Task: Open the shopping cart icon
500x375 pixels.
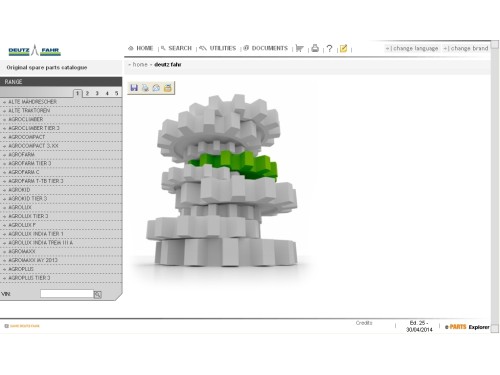Action: 299,48
